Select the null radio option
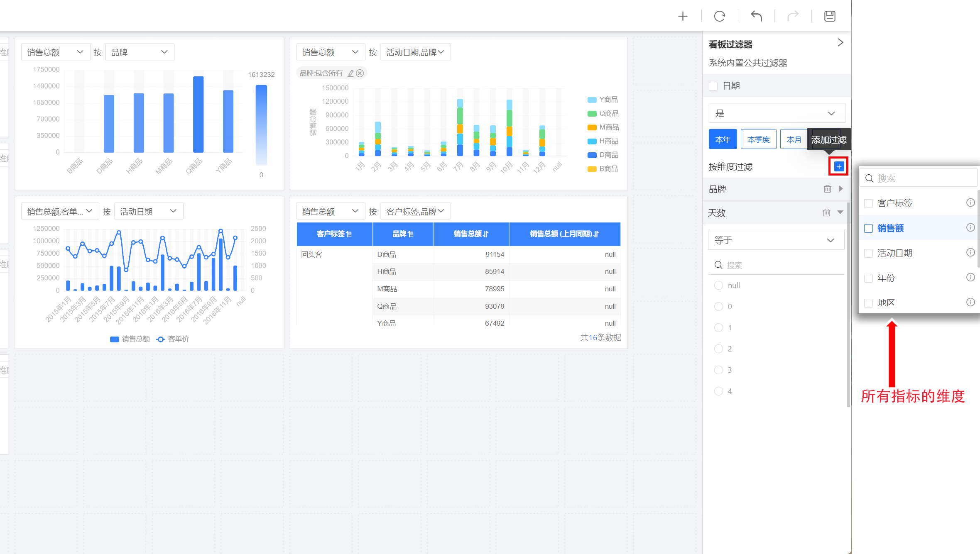980x554 pixels. (x=718, y=286)
